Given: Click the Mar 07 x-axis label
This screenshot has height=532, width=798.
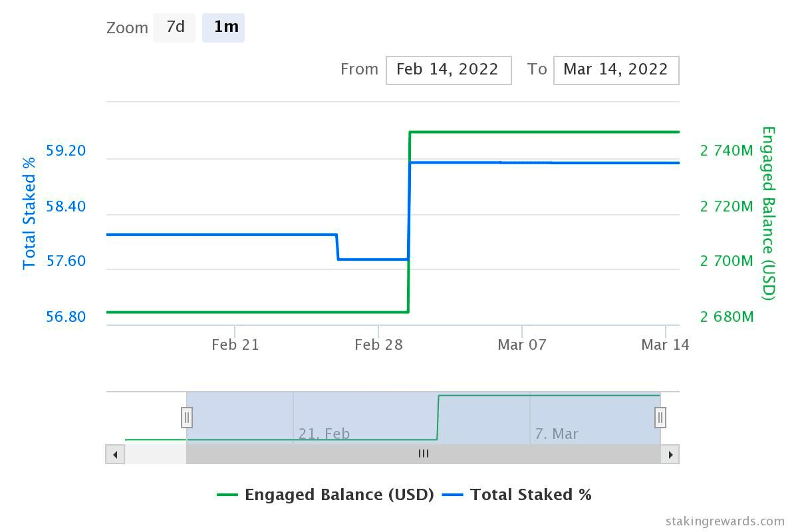Looking at the screenshot, I should pyautogui.click(x=522, y=344).
